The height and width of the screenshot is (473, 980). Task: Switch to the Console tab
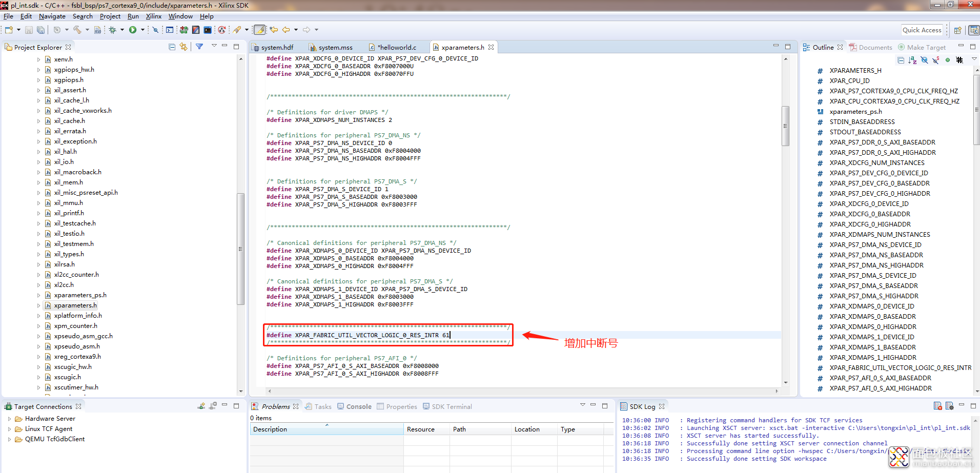tap(354, 406)
